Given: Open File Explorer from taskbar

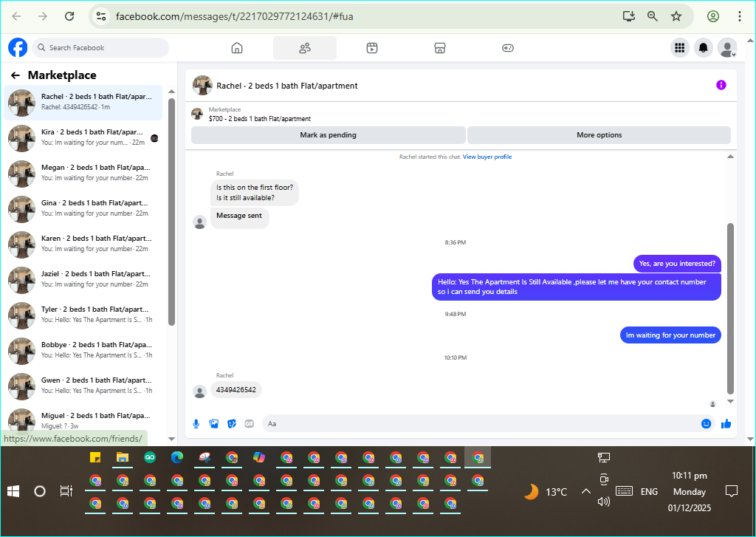Looking at the screenshot, I should point(123,457).
